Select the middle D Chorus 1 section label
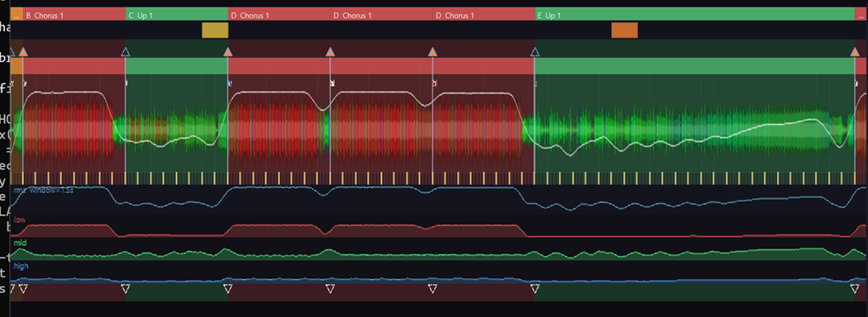This screenshot has width=868, height=317. click(x=381, y=14)
